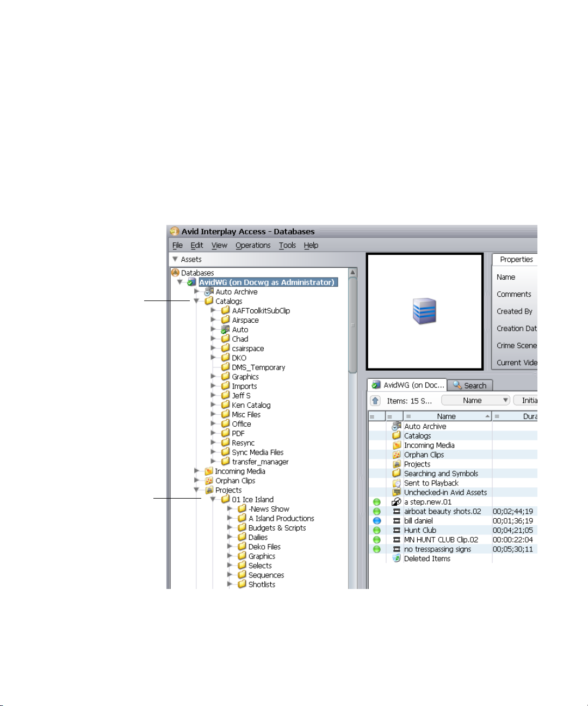Collapse the Catalogs tree node

pyautogui.click(x=196, y=301)
